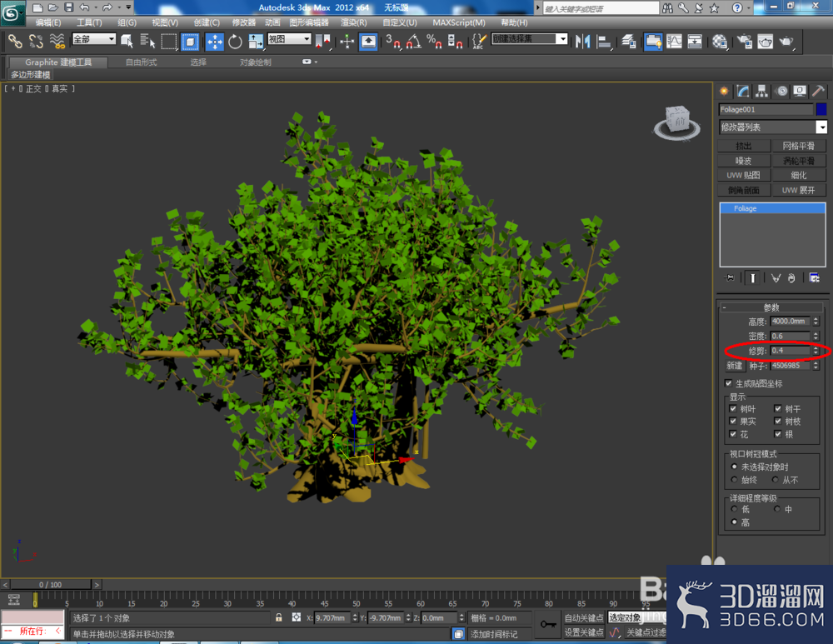This screenshot has height=644, width=833.
Task: Click the Select and Link chain icon
Action: (x=15, y=41)
